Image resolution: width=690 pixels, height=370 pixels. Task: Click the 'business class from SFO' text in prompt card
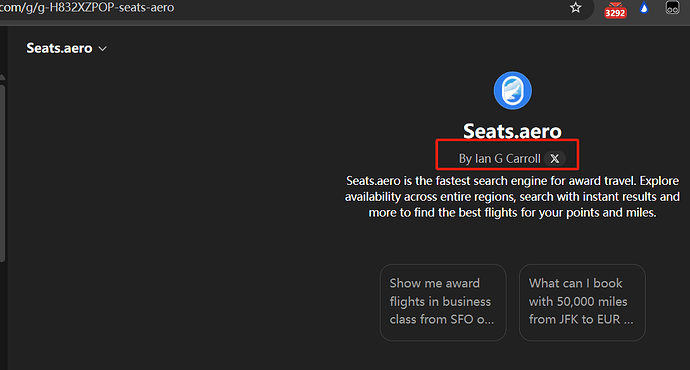tap(441, 310)
